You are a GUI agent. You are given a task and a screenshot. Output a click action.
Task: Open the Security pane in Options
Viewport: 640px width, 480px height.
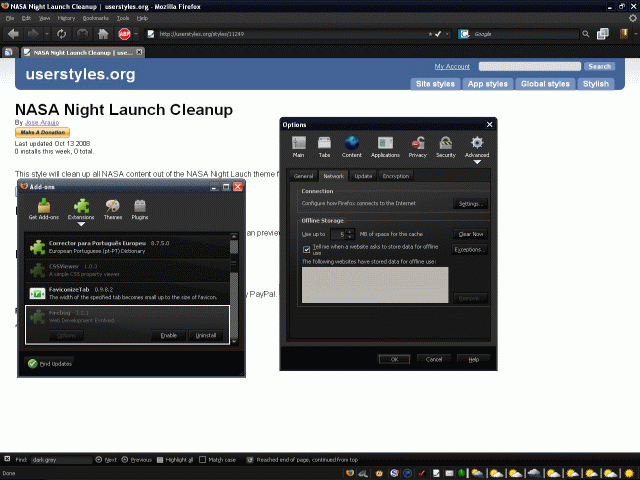pos(446,147)
